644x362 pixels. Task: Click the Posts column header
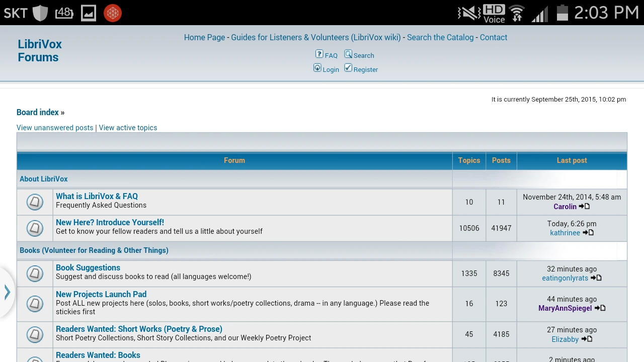click(501, 160)
